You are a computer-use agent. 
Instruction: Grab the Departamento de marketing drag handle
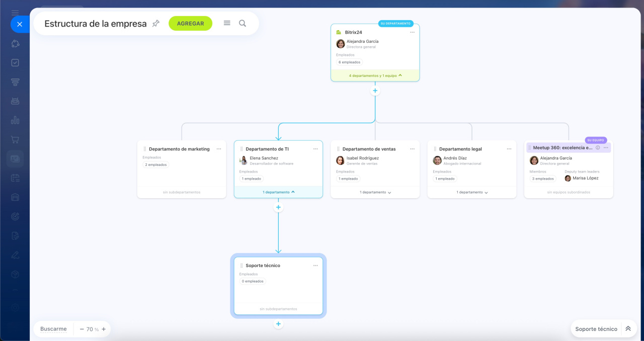coord(144,149)
